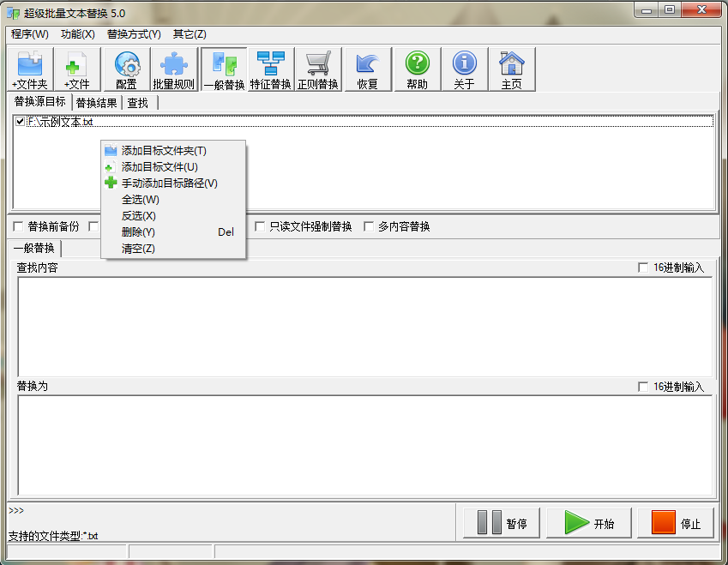Screen dimensions: 728x565
Task: Select the lower 一般替换 tab
Action: point(34,248)
